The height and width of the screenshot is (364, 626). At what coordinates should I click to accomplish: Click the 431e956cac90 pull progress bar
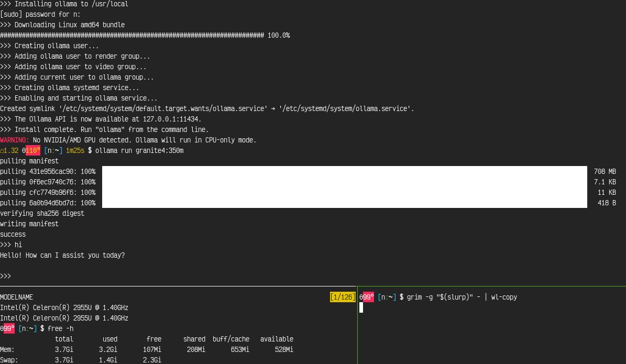click(x=344, y=172)
